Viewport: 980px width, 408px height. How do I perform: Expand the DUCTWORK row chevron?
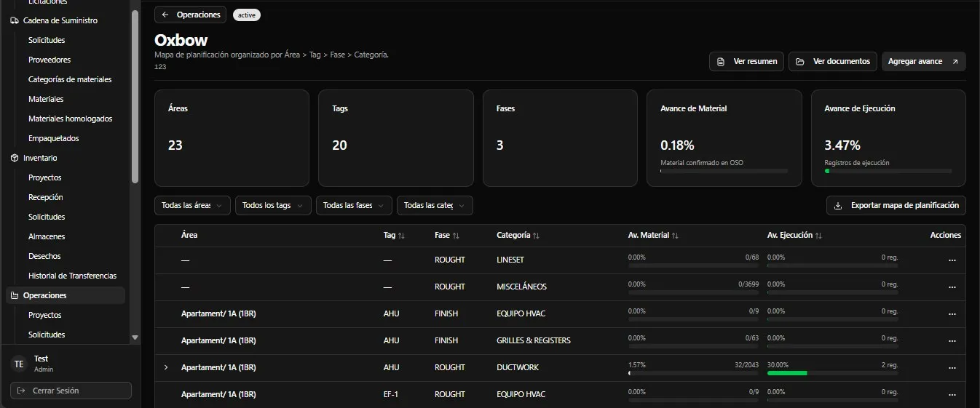[x=166, y=367]
